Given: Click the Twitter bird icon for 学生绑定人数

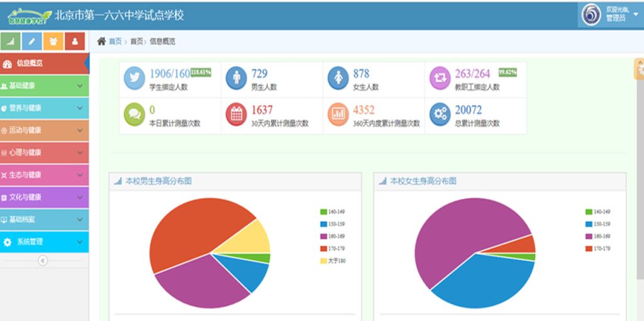Looking at the screenshot, I should (x=134, y=79).
